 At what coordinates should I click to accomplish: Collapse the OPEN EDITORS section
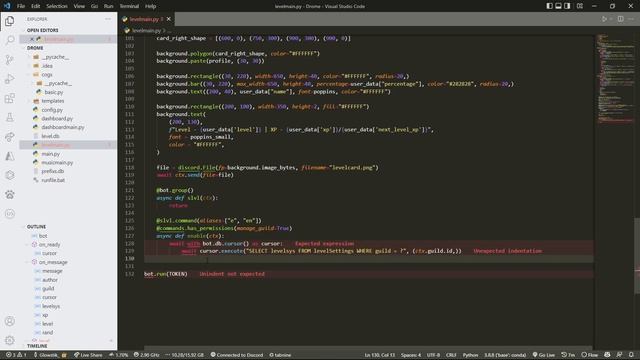click(x=42, y=30)
